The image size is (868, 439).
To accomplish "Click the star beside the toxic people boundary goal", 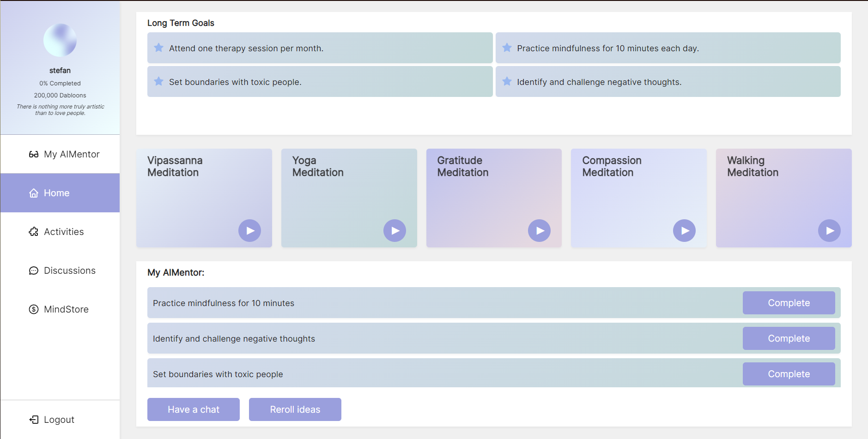I will (x=158, y=81).
